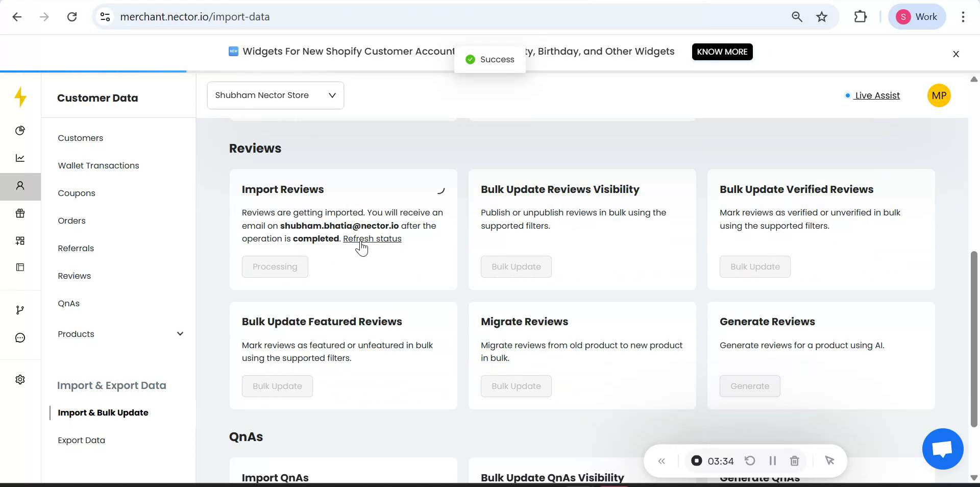Delete the recording with trash icon
The image size is (980, 487).
794,461
